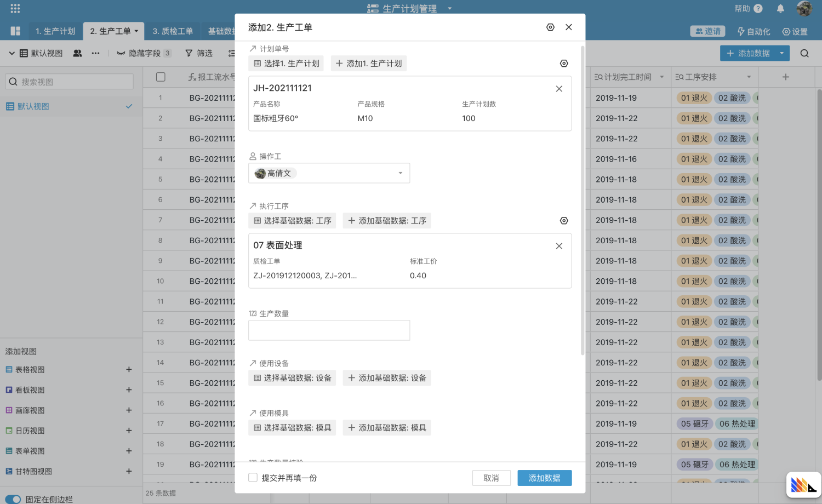Submit with blue 添加数据 dialog button
This screenshot has width=822, height=504.
tap(545, 478)
